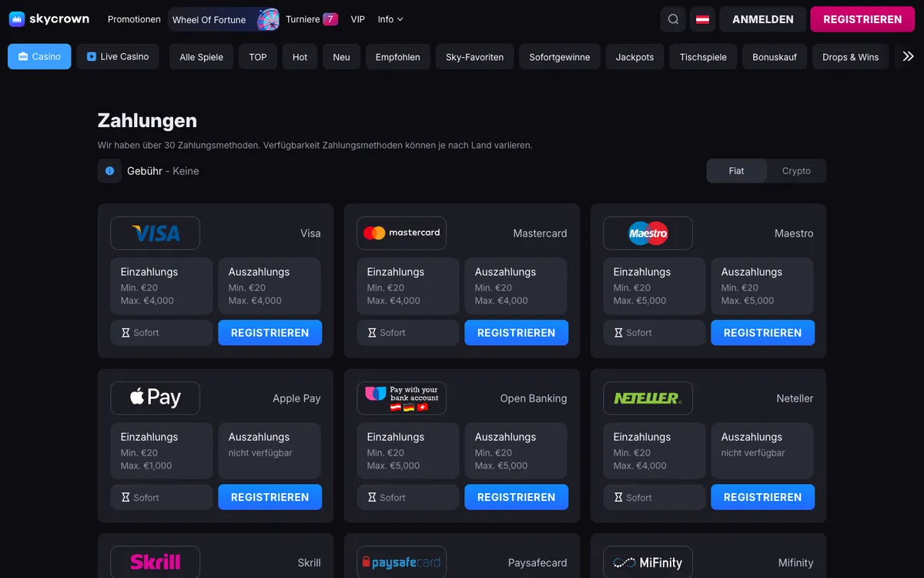Click Open Banking Auszahlungs limits box
The height and width of the screenshot is (578, 924).
516,451
